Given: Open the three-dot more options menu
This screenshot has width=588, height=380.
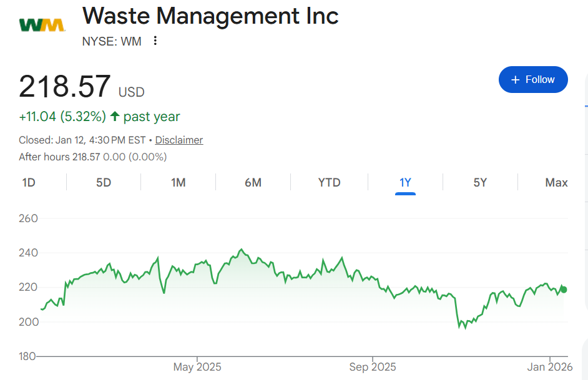Looking at the screenshot, I should [x=155, y=41].
